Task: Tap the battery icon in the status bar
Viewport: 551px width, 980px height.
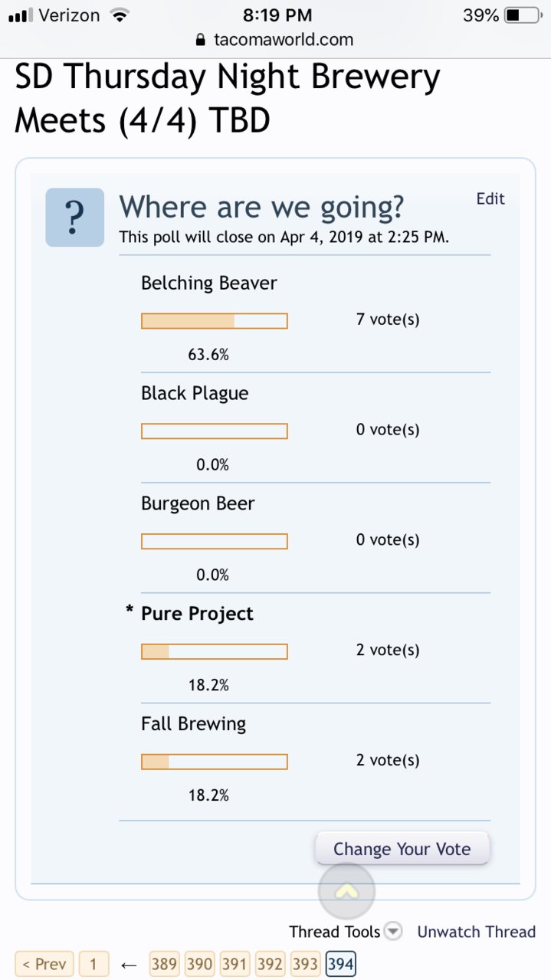Action: click(x=522, y=15)
